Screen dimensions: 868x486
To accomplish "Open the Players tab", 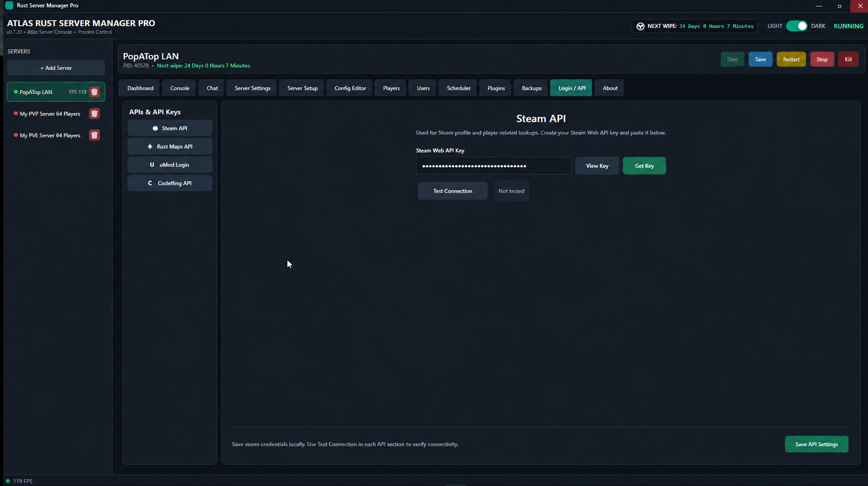I will pyautogui.click(x=392, y=88).
